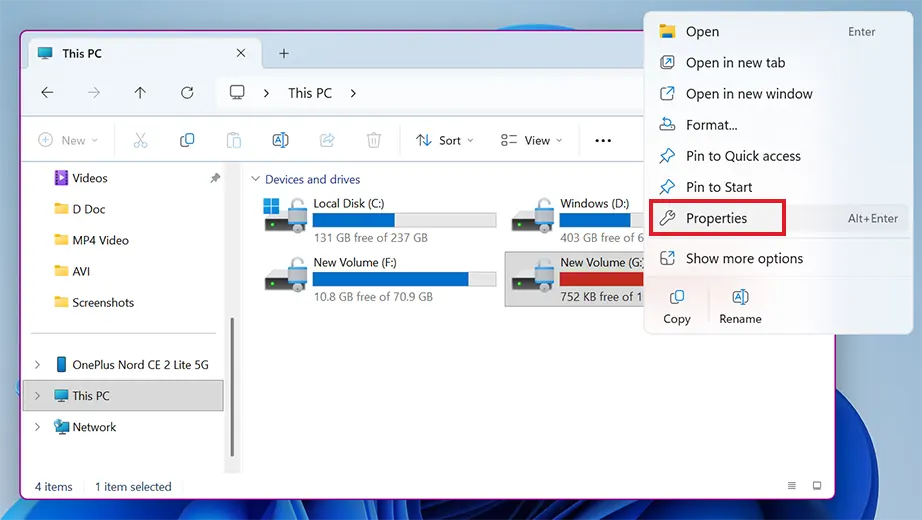Choose Open from context menu
Image resolution: width=922 pixels, height=520 pixels.
779,32
